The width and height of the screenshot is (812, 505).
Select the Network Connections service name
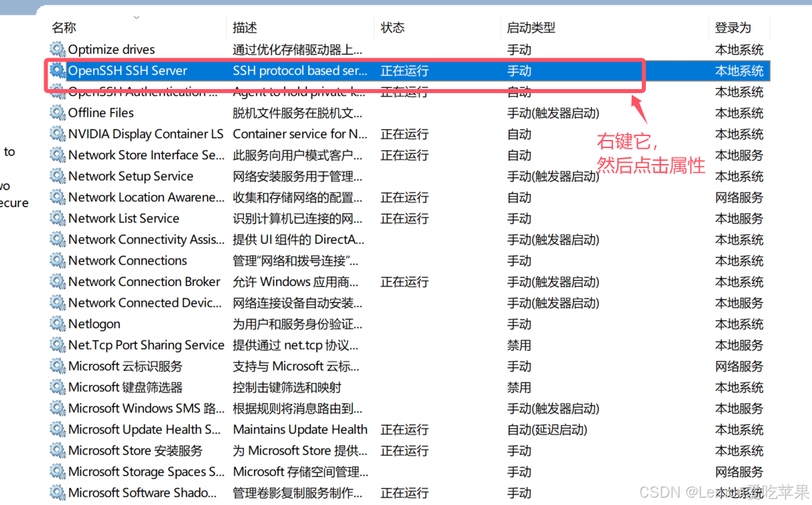[128, 261]
